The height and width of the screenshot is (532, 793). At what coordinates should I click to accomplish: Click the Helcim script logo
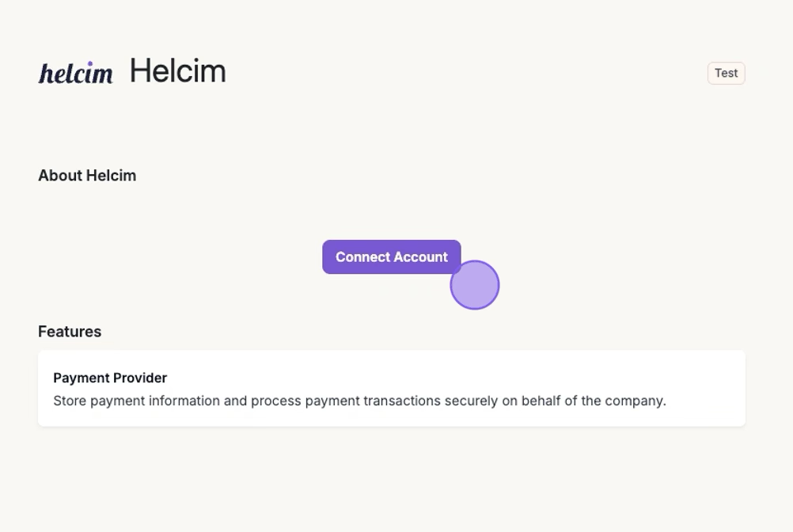75,73
